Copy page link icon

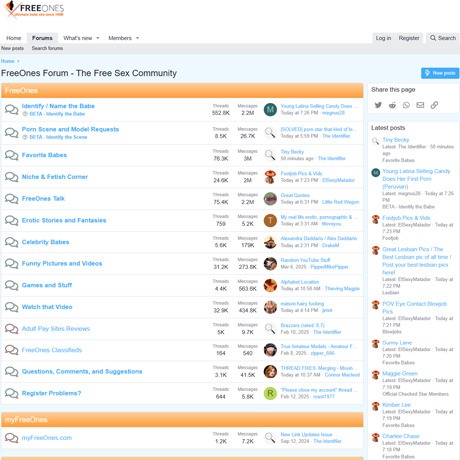pyautogui.click(x=434, y=105)
